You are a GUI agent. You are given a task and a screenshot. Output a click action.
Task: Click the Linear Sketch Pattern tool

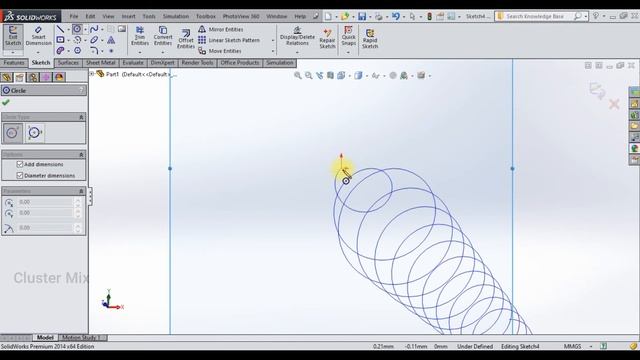[x=229, y=40]
